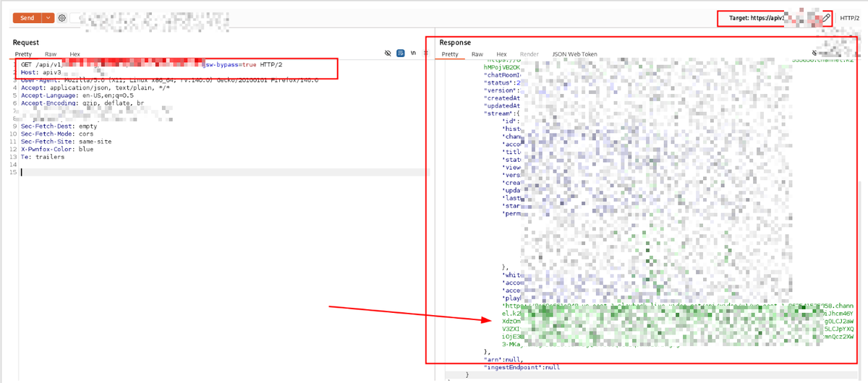Click the Te: trailers header line
The width and height of the screenshot is (868, 383).
pos(43,157)
